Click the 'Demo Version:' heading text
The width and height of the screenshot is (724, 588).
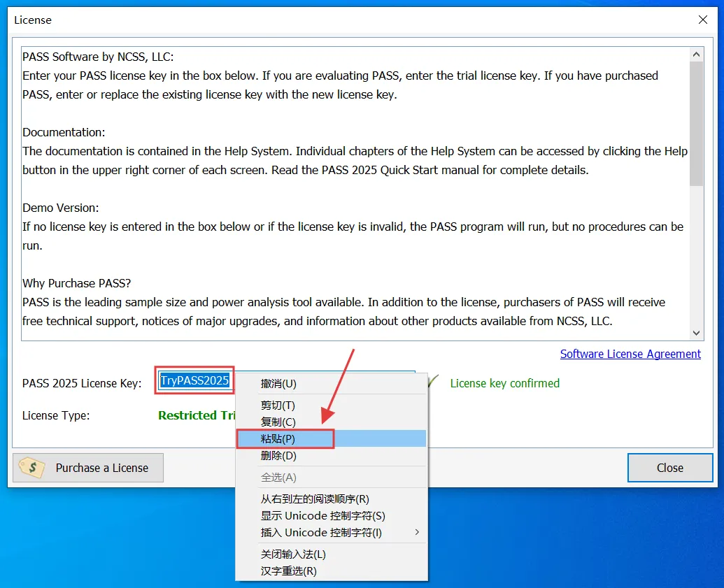point(60,208)
